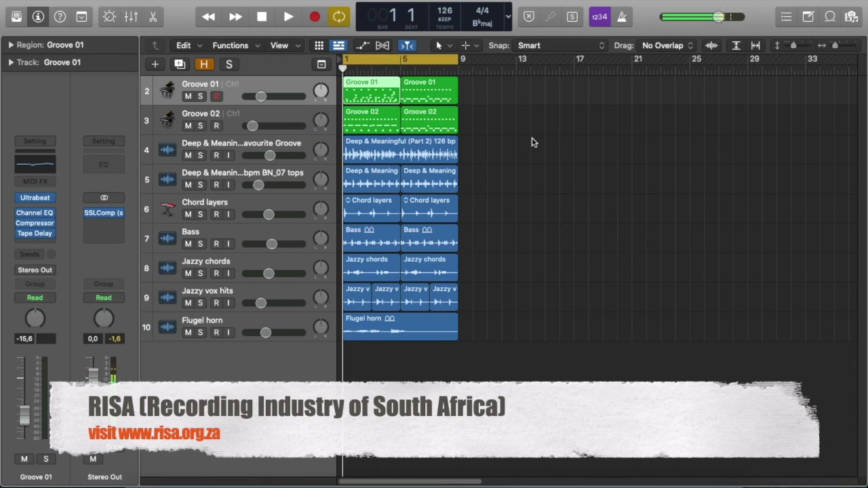The image size is (868, 488).
Task: Click the waveform zoom icon
Action: pos(711,45)
